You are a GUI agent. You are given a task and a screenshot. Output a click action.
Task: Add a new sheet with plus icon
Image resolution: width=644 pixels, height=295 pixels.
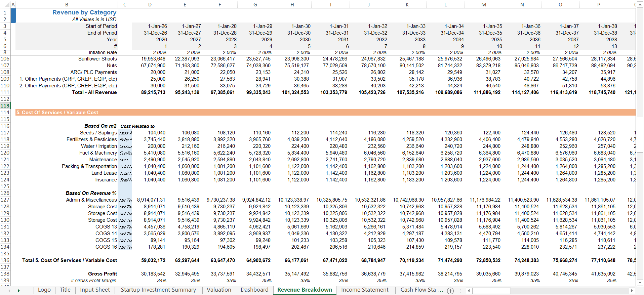pos(450,291)
